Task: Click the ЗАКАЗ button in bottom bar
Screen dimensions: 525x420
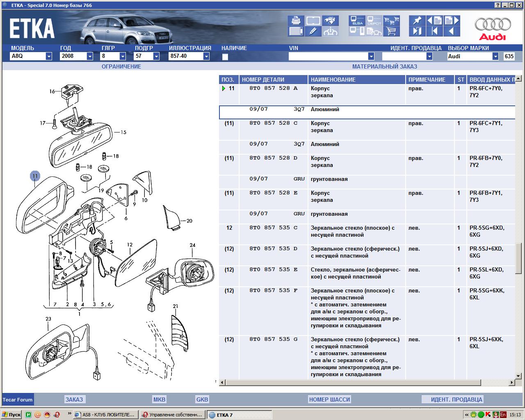Action: tap(74, 399)
